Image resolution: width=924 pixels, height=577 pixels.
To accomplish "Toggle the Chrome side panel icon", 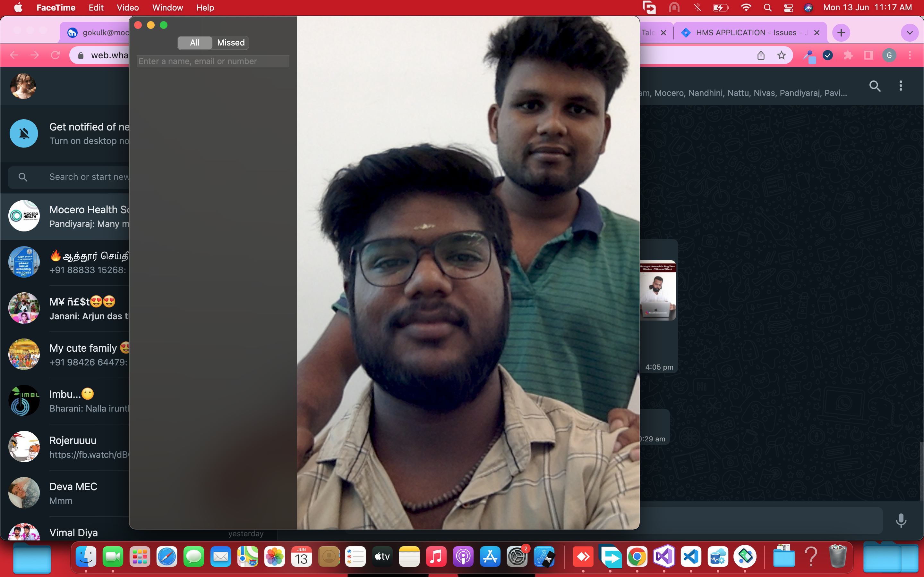I will (868, 55).
